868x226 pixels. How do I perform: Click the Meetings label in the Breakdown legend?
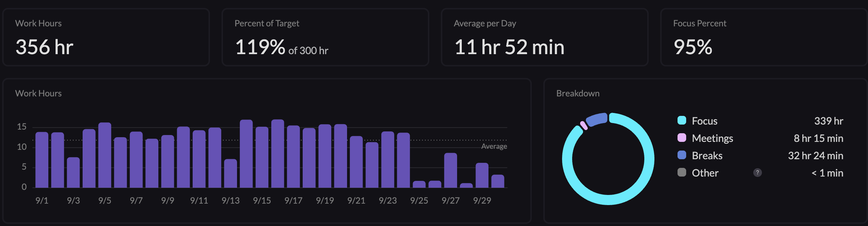point(712,138)
